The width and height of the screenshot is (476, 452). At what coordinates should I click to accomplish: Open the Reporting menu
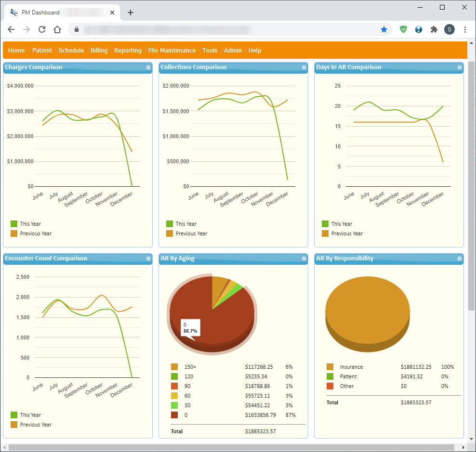tap(128, 50)
